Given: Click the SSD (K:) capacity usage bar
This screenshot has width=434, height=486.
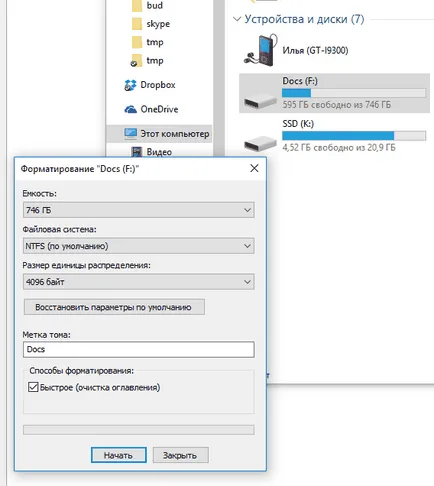Looking at the screenshot, I should click(354, 136).
